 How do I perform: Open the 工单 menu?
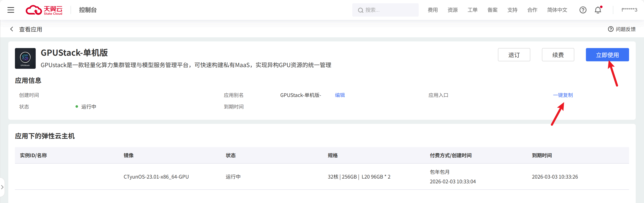point(472,10)
